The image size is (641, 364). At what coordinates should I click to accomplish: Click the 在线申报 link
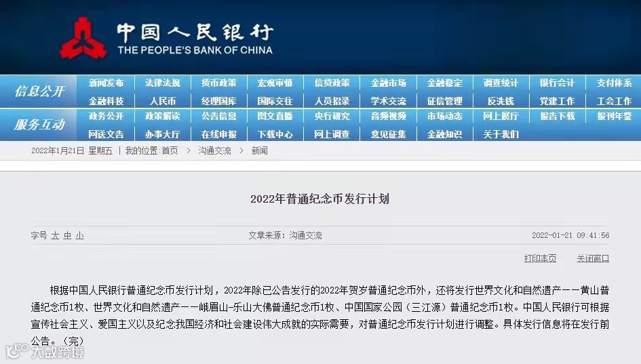tap(218, 134)
